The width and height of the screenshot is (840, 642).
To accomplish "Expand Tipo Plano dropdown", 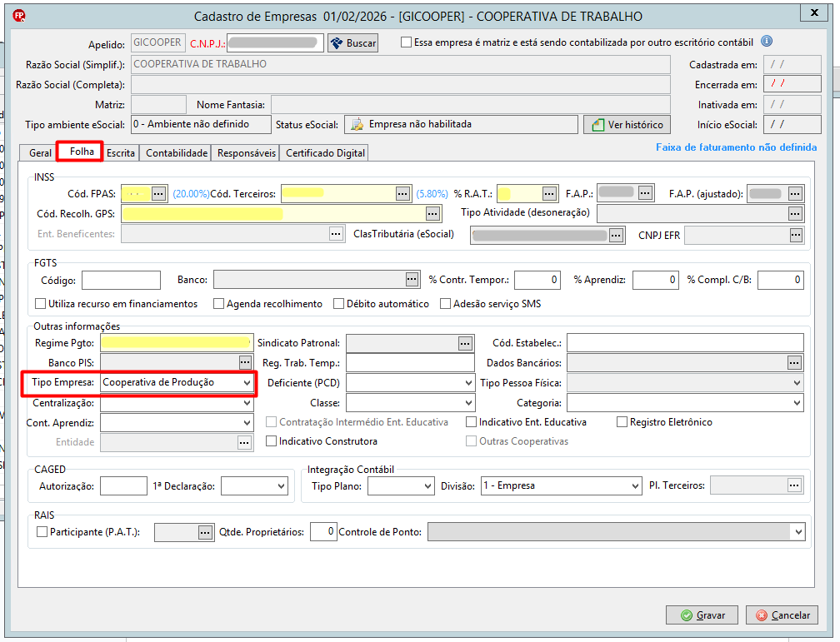I will 427,486.
